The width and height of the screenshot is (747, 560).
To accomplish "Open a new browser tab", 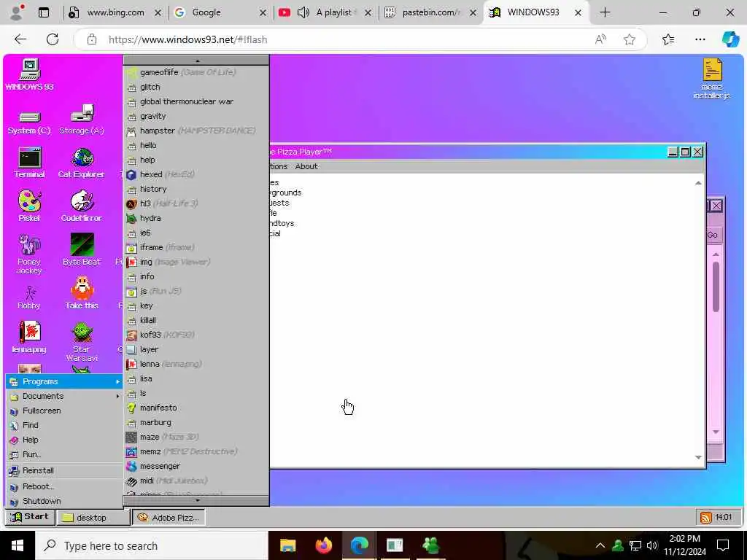I will point(605,12).
